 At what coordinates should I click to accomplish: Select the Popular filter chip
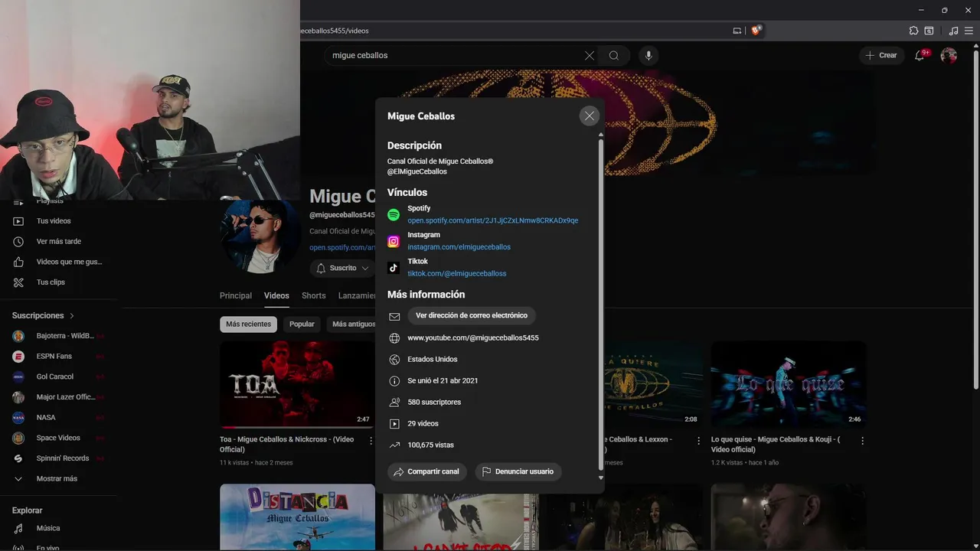coord(302,324)
